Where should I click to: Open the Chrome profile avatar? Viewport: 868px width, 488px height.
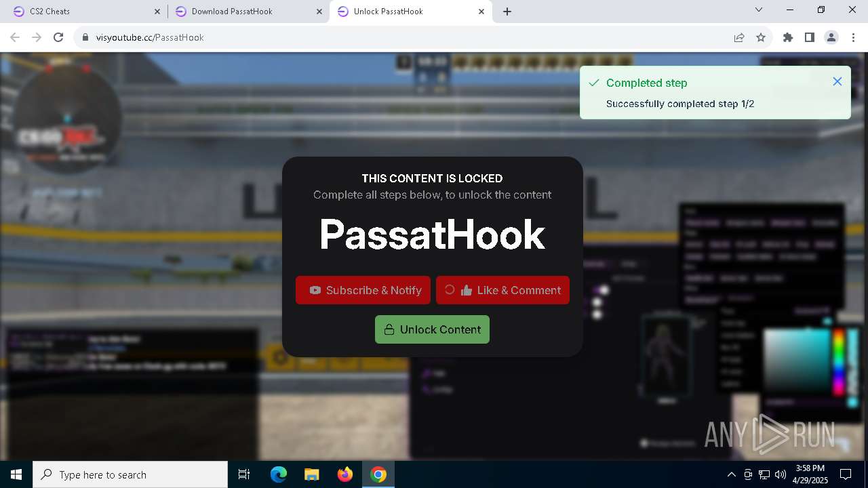pyautogui.click(x=831, y=37)
